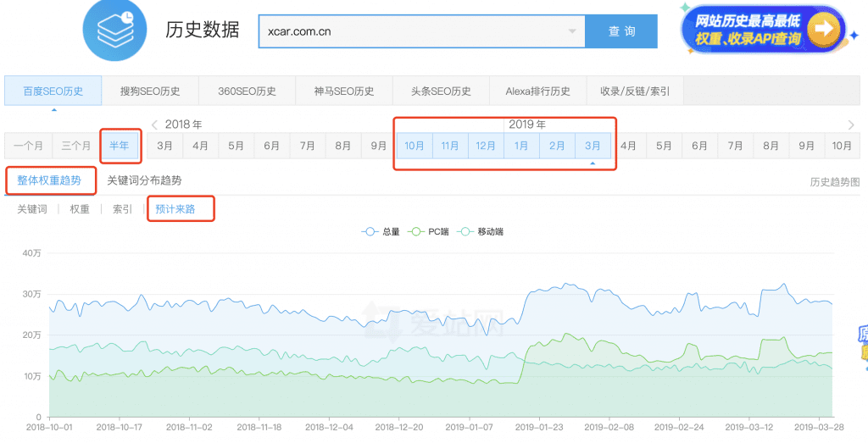Go to next months with right chevron
This screenshot has height=443, width=868.
851,125
